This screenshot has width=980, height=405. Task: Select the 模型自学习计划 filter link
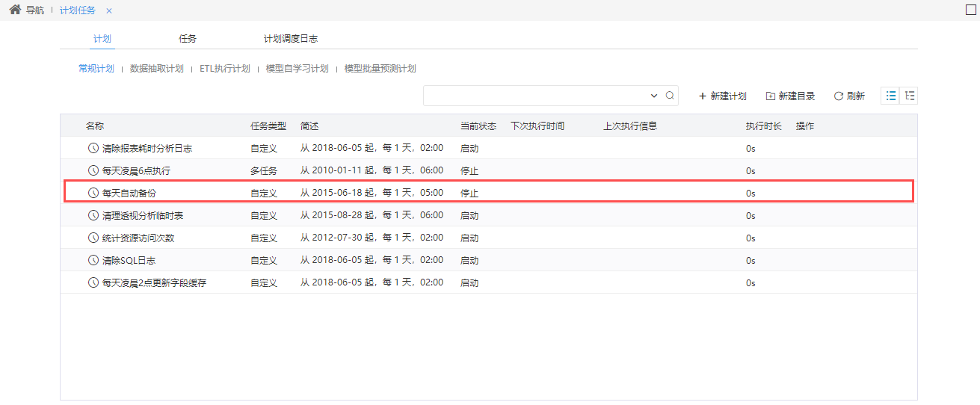(297, 68)
